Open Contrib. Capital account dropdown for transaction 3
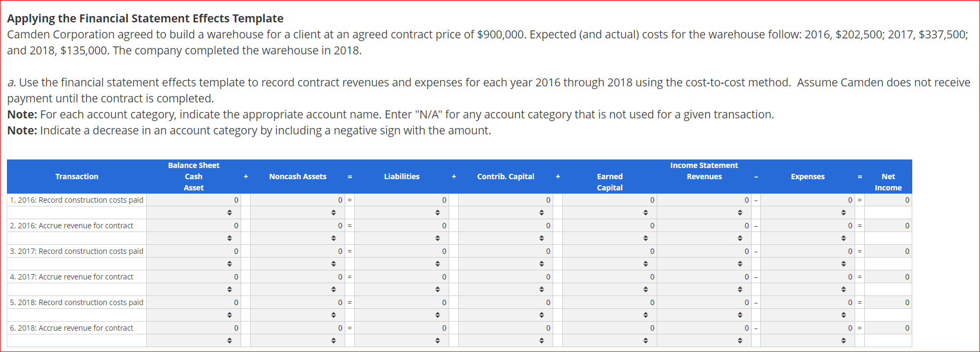980x352 pixels. [x=506, y=264]
